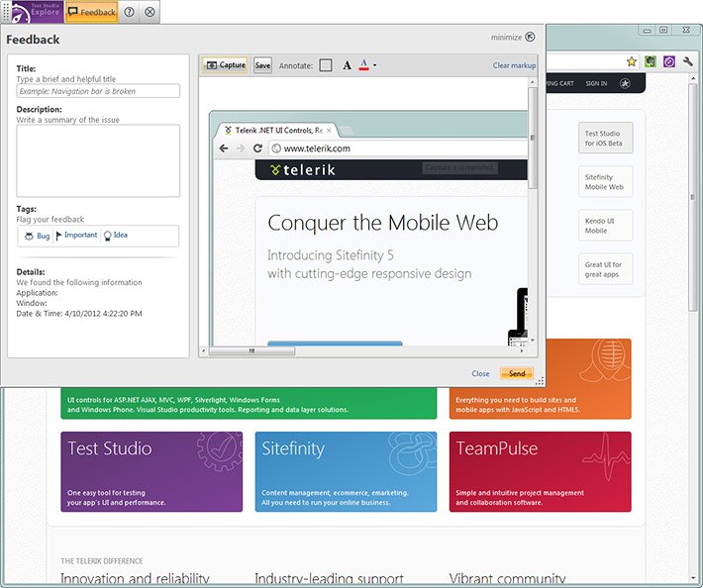Select Sitefinity Mobile Web slide

click(x=606, y=181)
